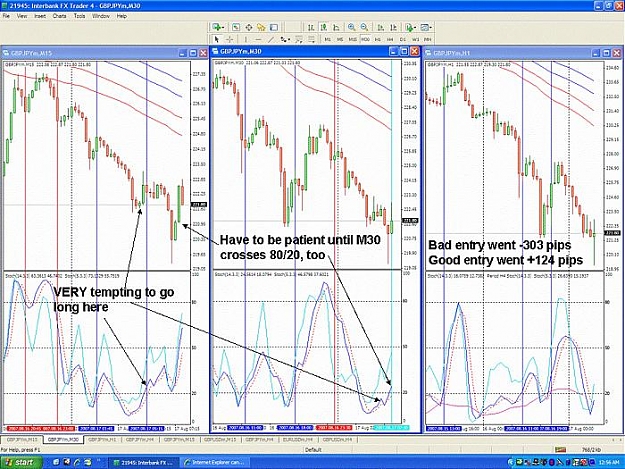
Task: Switch chart to H1 timeframe
Action: click(378, 39)
